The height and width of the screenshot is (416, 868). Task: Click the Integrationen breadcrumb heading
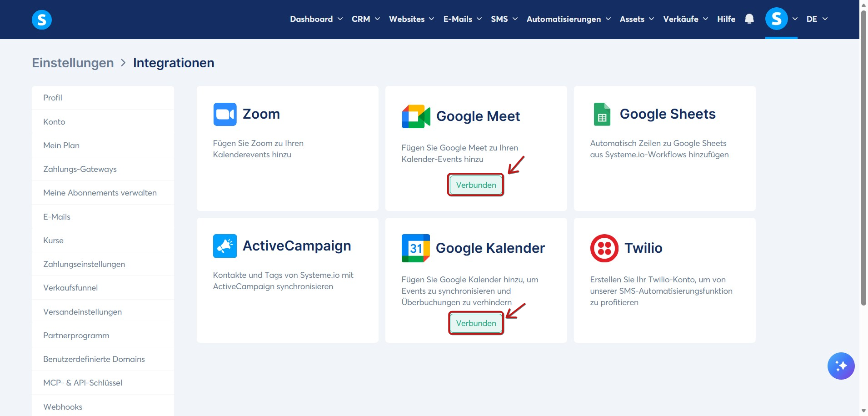(174, 63)
